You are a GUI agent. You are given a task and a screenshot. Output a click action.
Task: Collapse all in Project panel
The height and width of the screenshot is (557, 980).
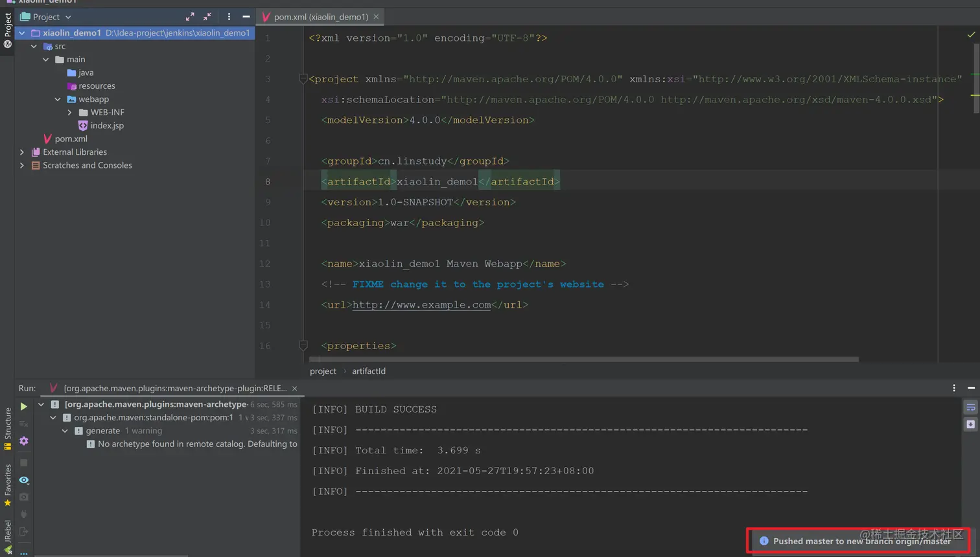(x=207, y=17)
